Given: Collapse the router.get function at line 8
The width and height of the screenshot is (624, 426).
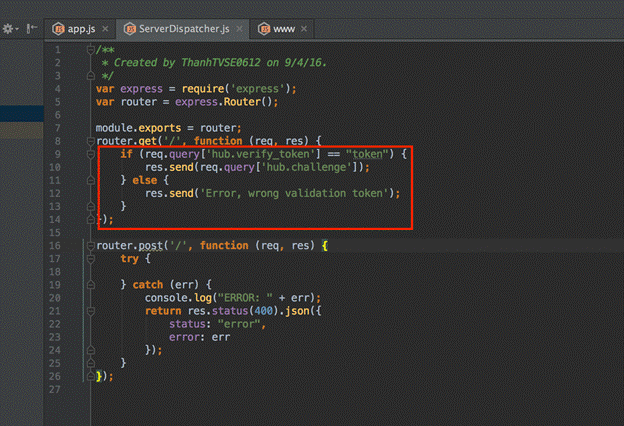Looking at the screenshot, I should click(x=91, y=141).
